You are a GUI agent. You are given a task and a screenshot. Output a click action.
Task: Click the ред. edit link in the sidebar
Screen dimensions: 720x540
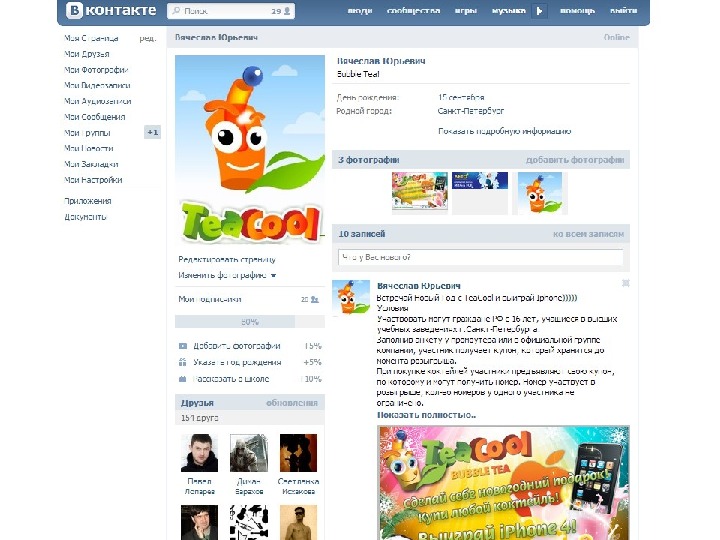tap(147, 39)
